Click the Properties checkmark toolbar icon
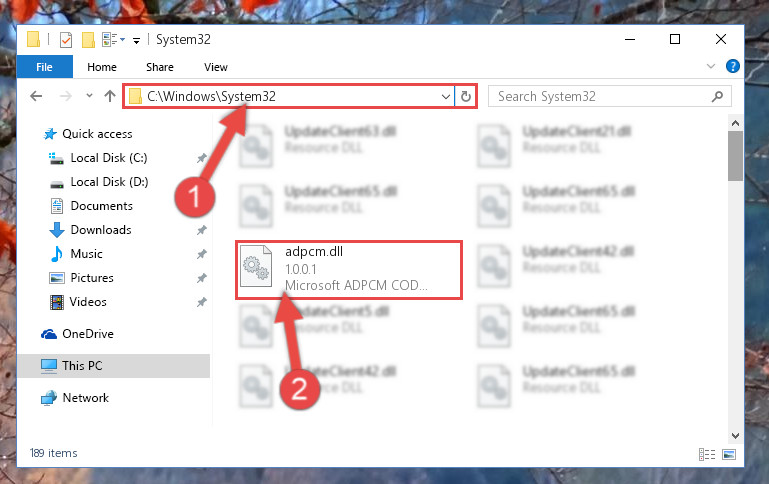Image resolution: width=769 pixels, height=484 pixels. coord(66,39)
